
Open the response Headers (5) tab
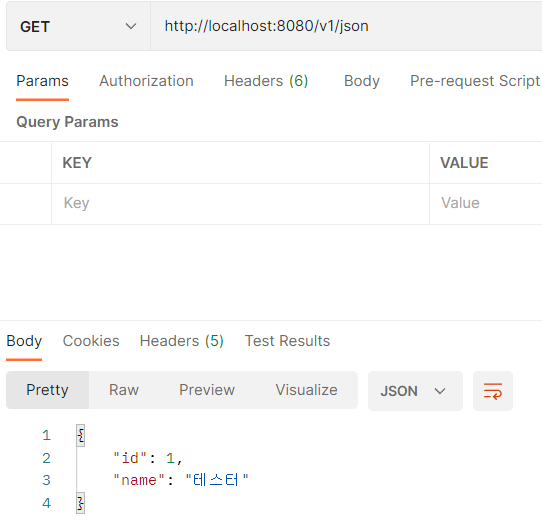(x=181, y=341)
